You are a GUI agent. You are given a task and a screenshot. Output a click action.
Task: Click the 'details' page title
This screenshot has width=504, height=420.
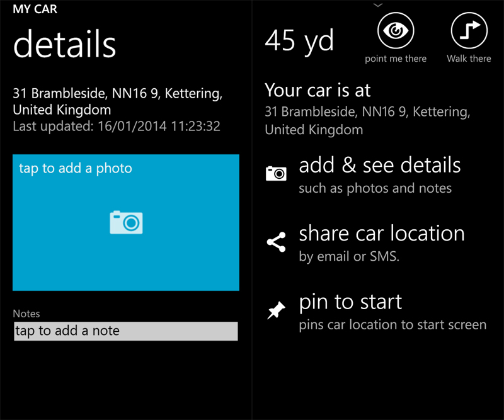(64, 44)
